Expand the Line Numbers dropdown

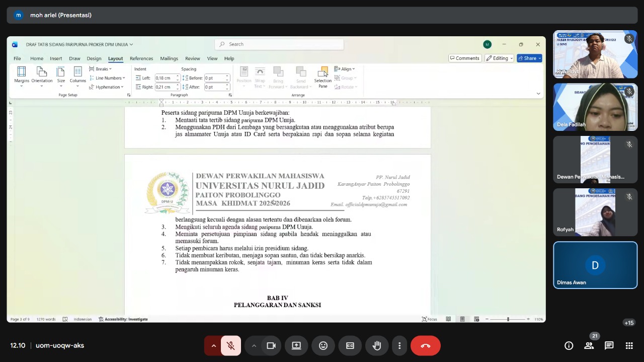(x=107, y=78)
